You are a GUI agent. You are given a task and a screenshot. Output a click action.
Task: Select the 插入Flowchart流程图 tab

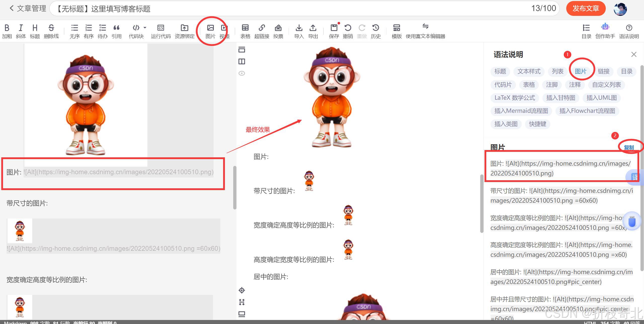[x=587, y=111]
